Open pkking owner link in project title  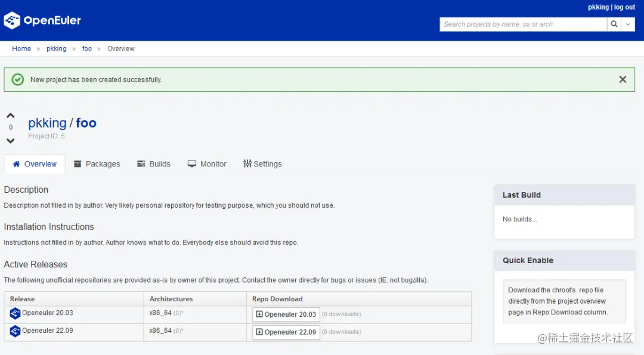point(47,123)
